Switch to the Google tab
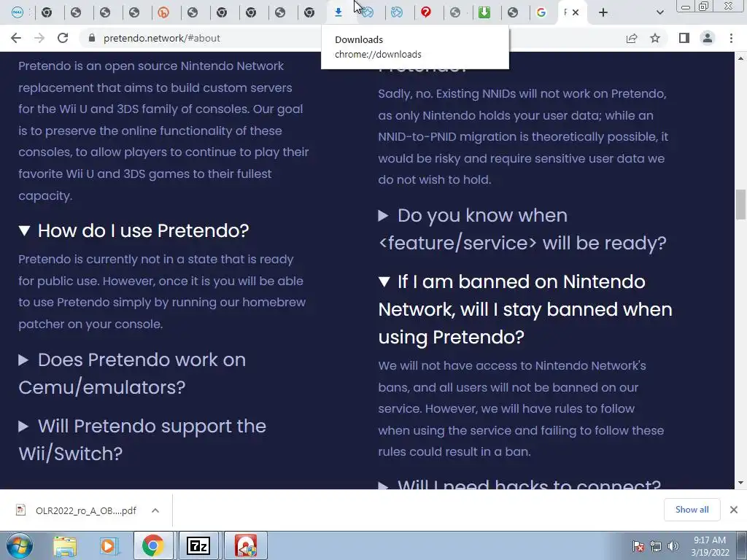 click(541, 12)
